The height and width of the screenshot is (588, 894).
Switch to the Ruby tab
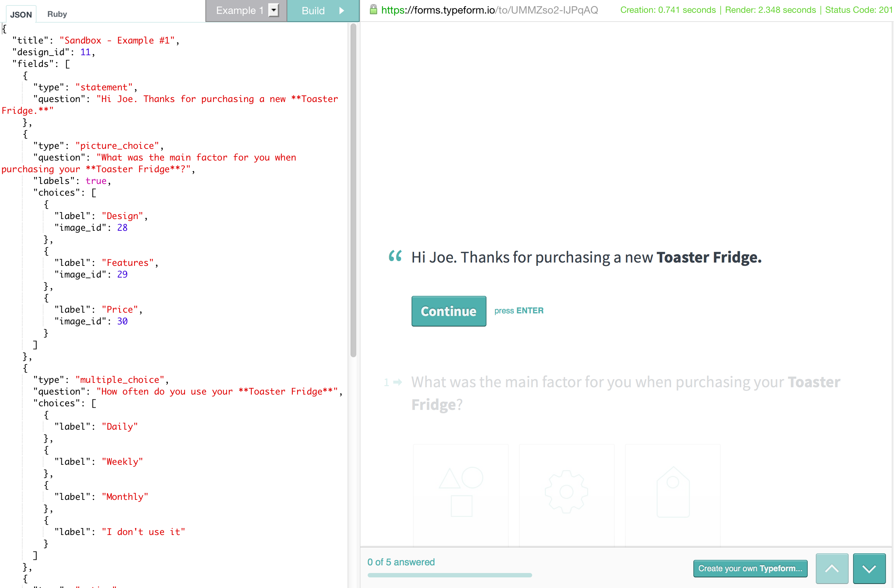point(57,14)
